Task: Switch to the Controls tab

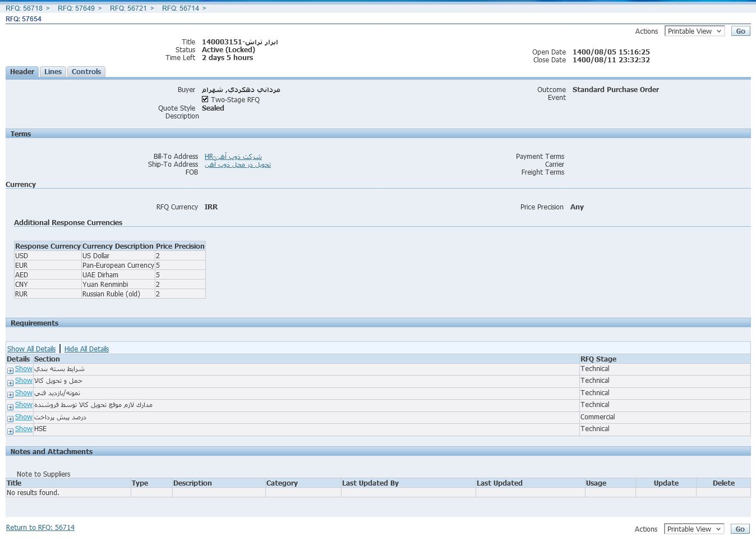Action: pyautogui.click(x=86, y=72)
